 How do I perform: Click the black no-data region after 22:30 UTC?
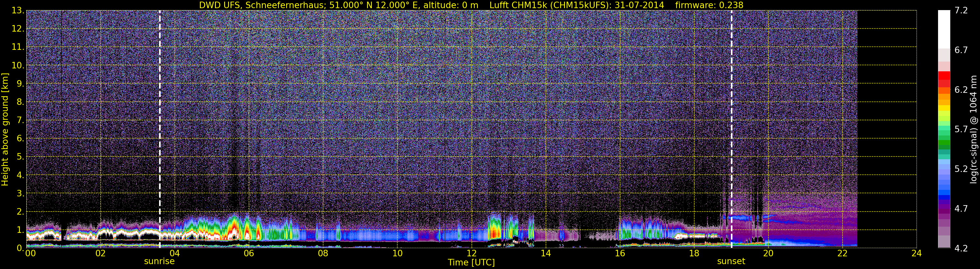click(887, 129)
